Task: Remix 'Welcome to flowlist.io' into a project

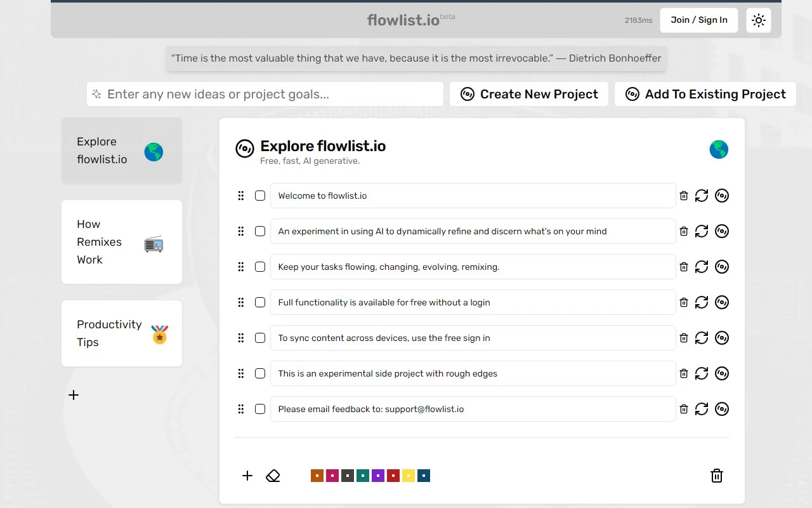Action: [x=722, y=196]
